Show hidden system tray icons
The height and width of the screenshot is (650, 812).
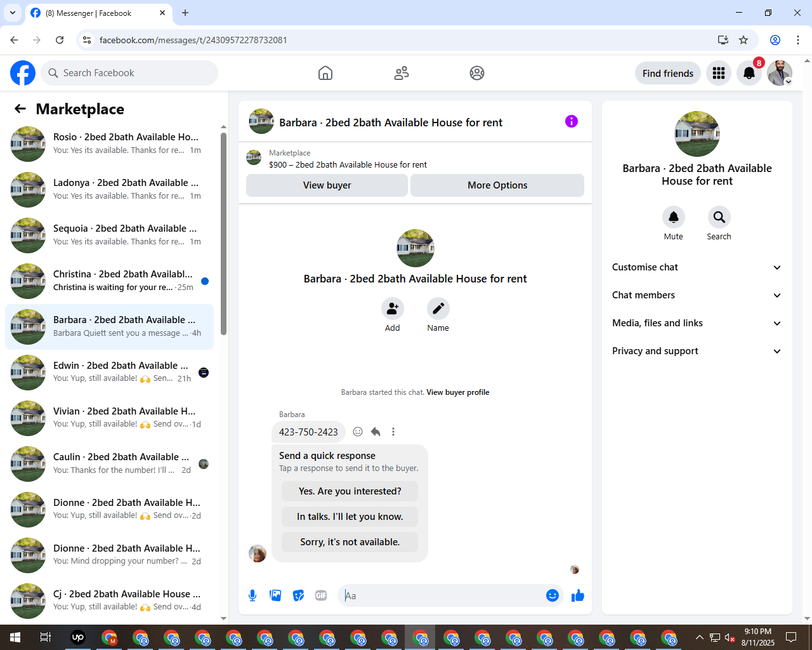699,637
